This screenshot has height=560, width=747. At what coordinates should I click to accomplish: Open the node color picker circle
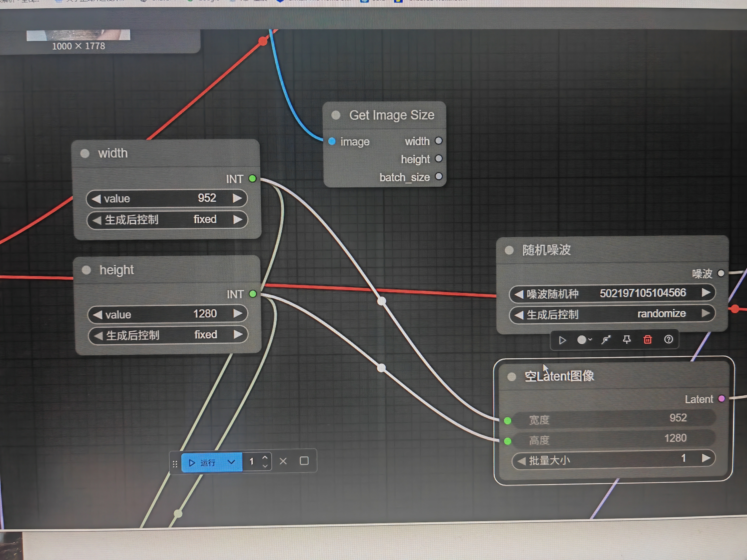582,340
